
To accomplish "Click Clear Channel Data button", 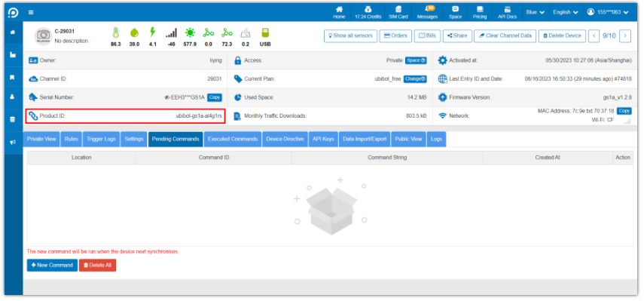I will [505, 35].
